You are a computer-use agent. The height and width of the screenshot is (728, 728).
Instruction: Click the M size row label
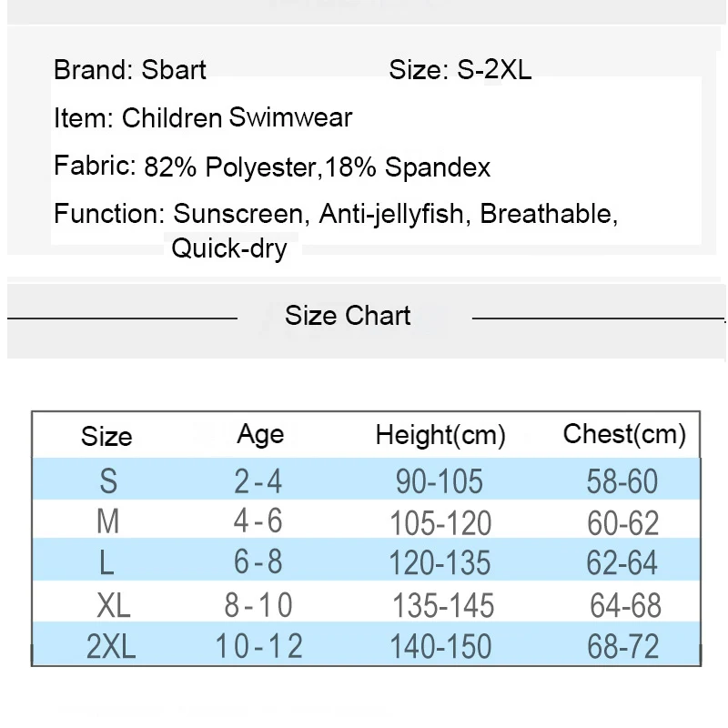pyautogui.click(x=107, y=521)
